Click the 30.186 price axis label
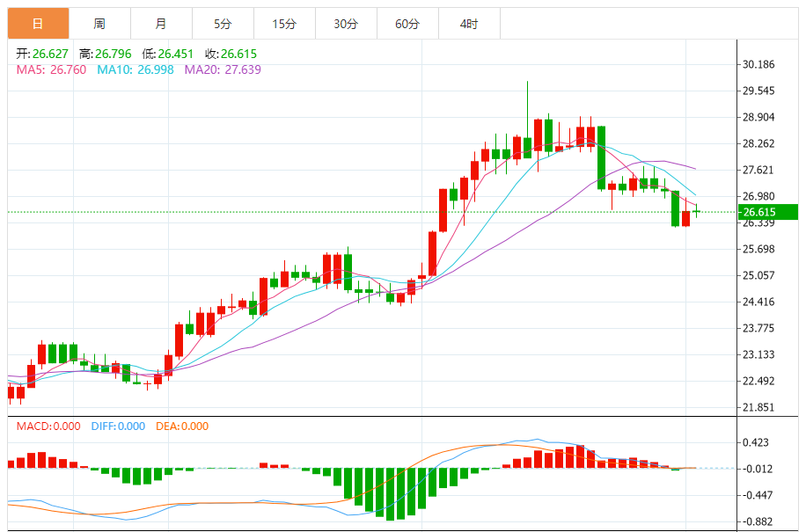806x532 pixels. coord(758,65)
